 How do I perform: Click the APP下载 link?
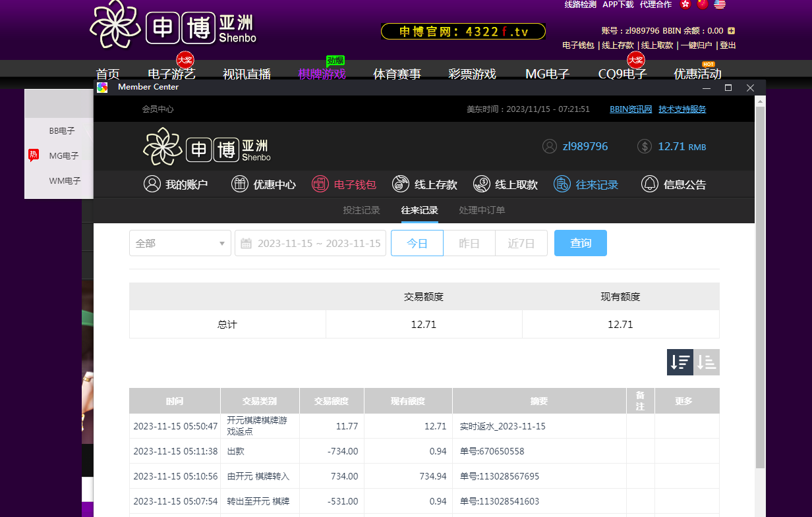pos(618,5)
